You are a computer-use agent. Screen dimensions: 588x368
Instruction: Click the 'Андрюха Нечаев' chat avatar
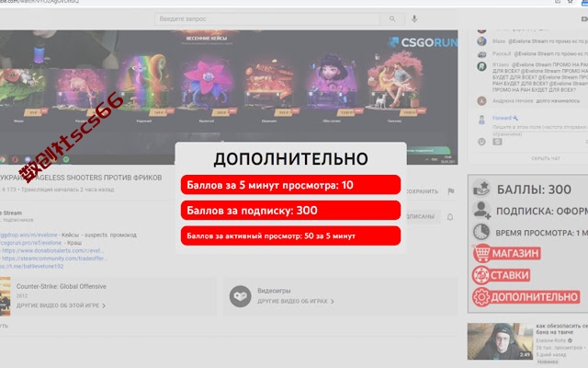click(x=481, y=100)
